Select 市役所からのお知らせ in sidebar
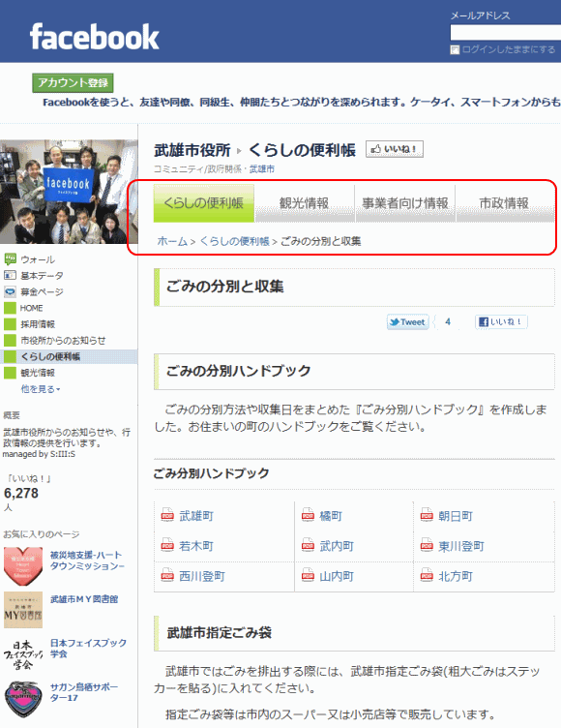 (63, 341)
